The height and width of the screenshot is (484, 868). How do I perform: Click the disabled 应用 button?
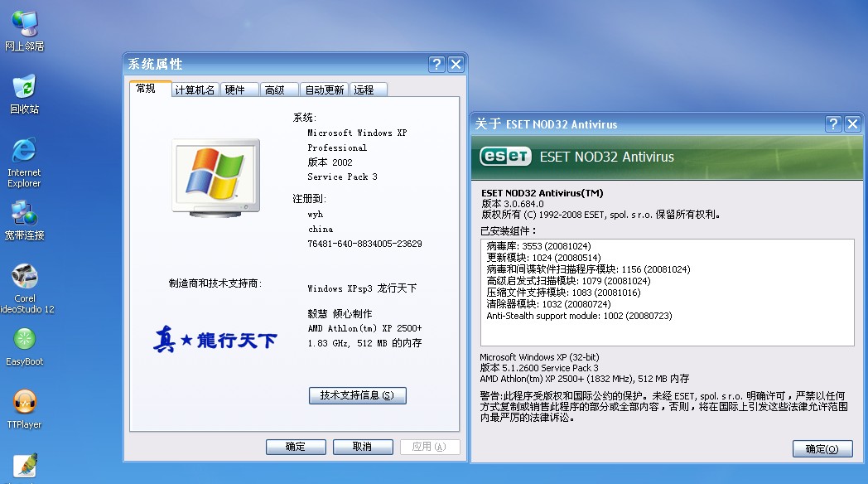click(430, 447)
